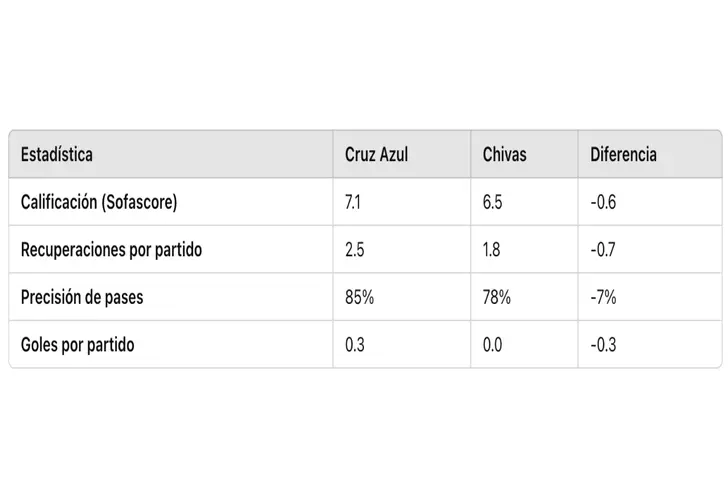Select the 85% pass accuracy cell
This screenshot has height=488, width=728.
pos(358,297)
